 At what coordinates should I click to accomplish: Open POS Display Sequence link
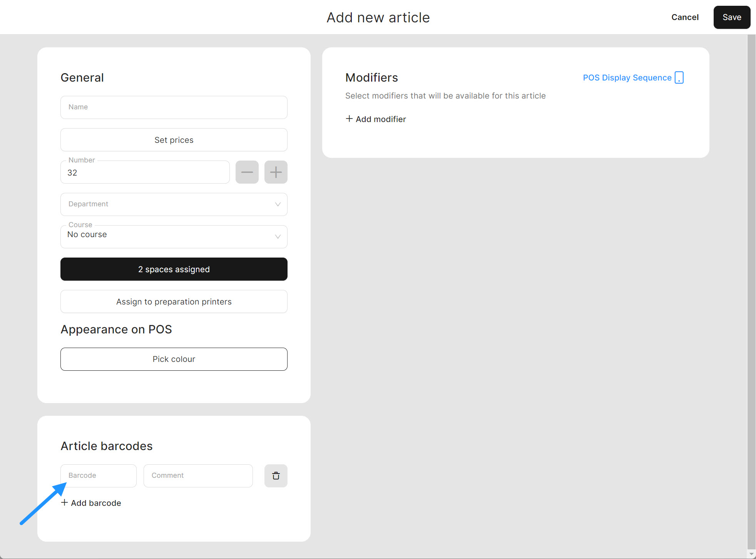(x=627, y=77)
